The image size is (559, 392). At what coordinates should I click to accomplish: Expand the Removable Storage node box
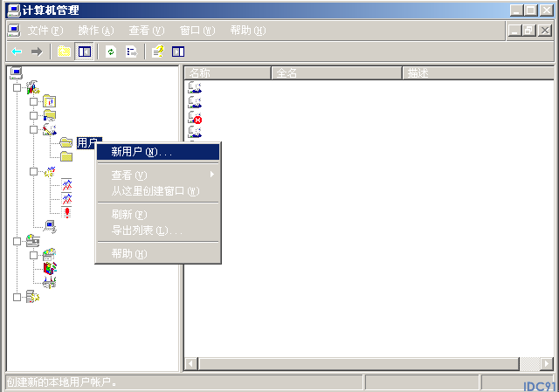(x=33, y=255)
